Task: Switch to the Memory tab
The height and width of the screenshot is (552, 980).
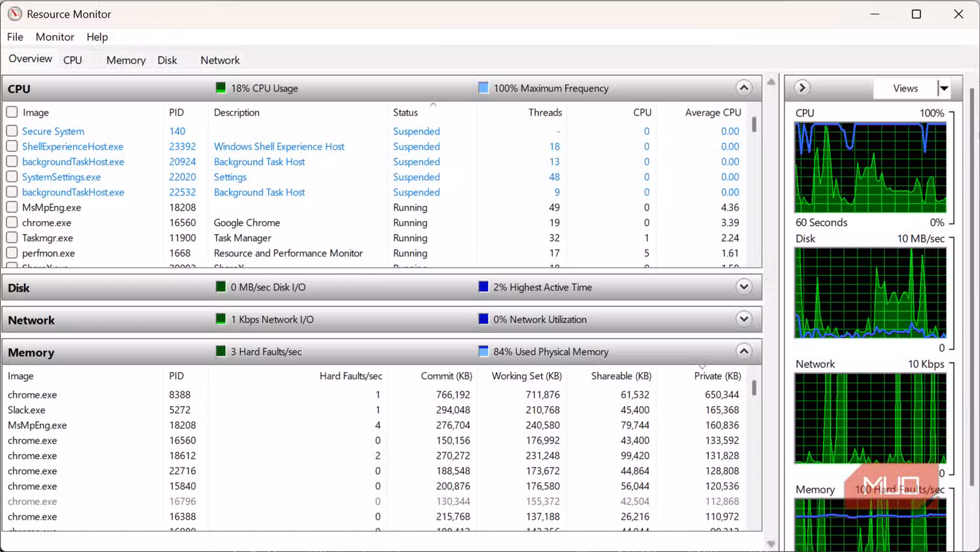Action: tap(126, 60)
